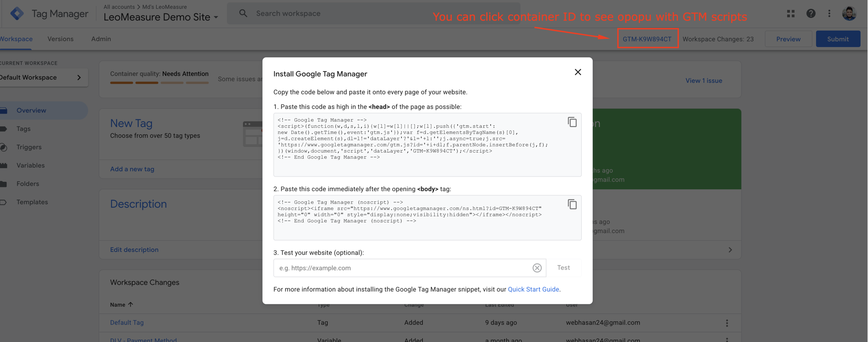Click the New Tag heading
Screen dimensions: 868x342
131,123
